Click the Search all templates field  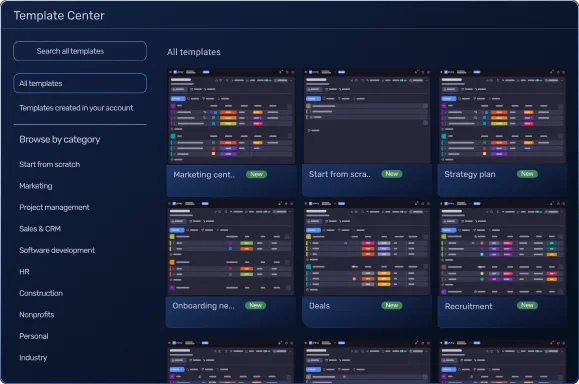point(80,51)
